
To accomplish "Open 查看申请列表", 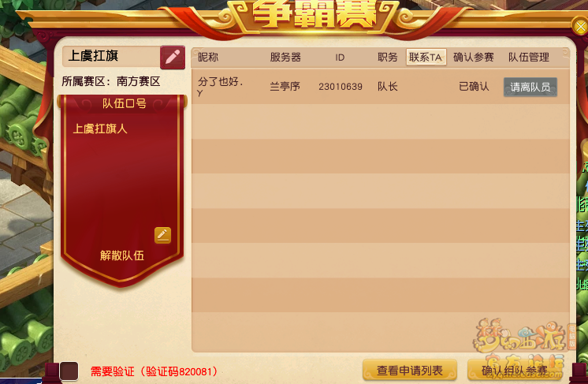I will (x=410, y=371).
